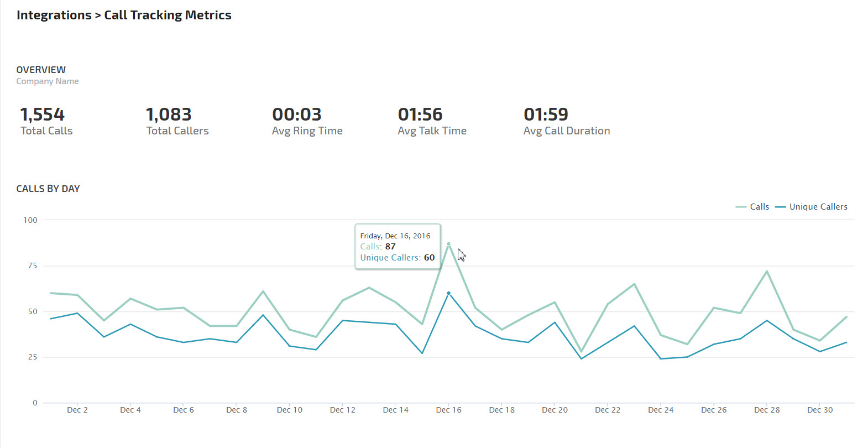
Task: Click the Call Tracking Metrics breadcrumb
Action: click(168, 15)
